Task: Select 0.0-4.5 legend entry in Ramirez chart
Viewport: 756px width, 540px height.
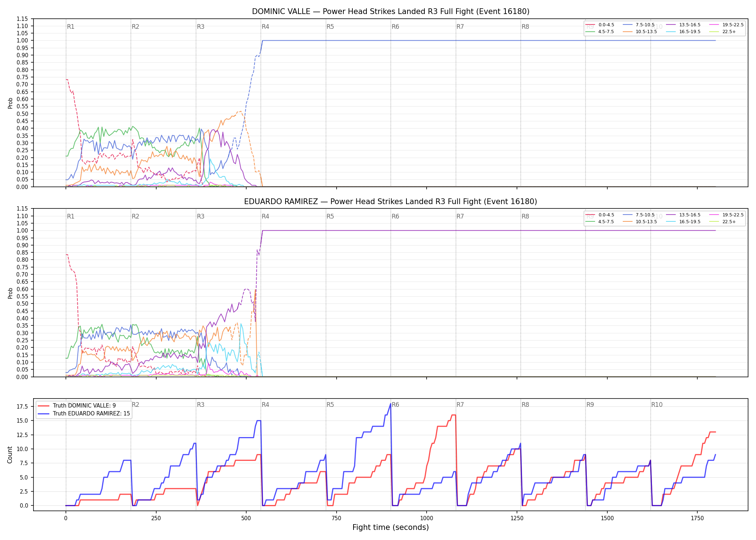Action: click(600, 215)
